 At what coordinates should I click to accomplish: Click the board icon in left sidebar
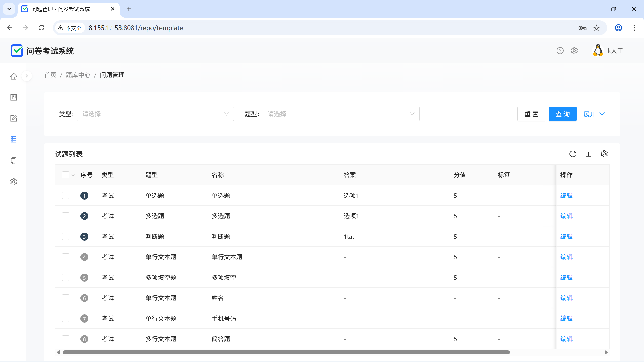(x=14, y=97)
